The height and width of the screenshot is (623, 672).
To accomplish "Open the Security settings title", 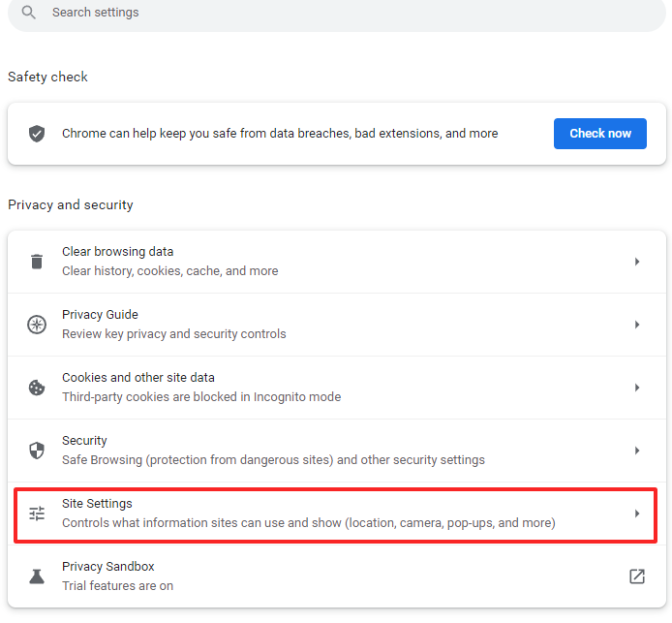I will [x=84, y=440].
